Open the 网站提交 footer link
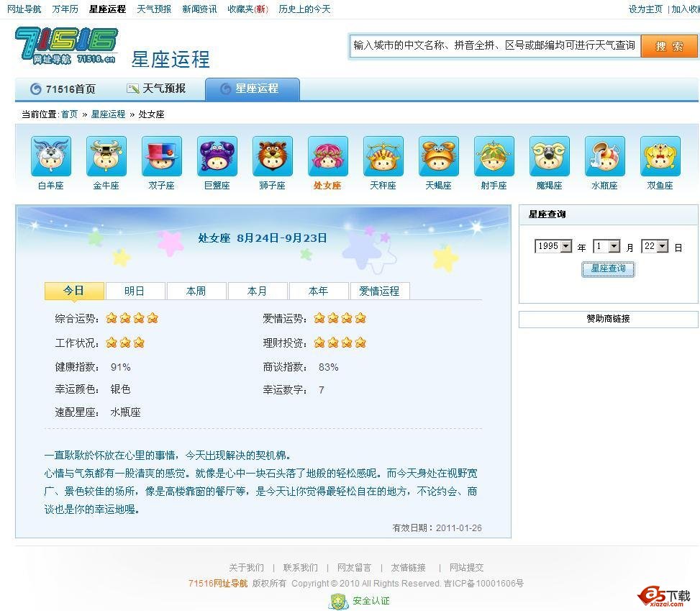Viewport: 700px width, 611px height. pyautogui.click(x=466, y=568)
